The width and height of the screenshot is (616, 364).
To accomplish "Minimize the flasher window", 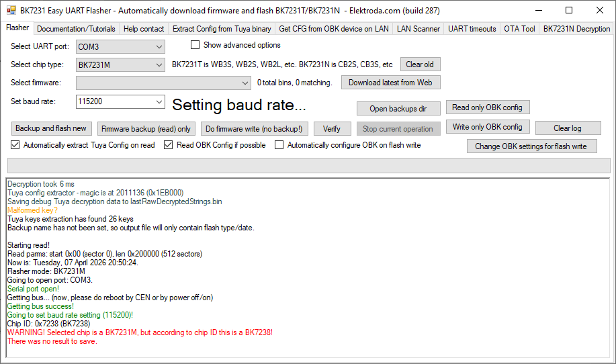I will [x=538, y=10].
